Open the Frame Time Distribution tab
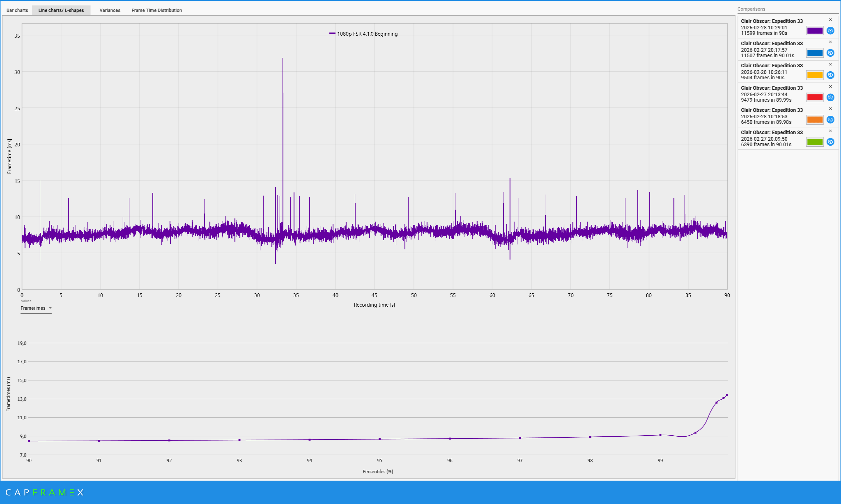841x504 pixels. pos(157,10)
